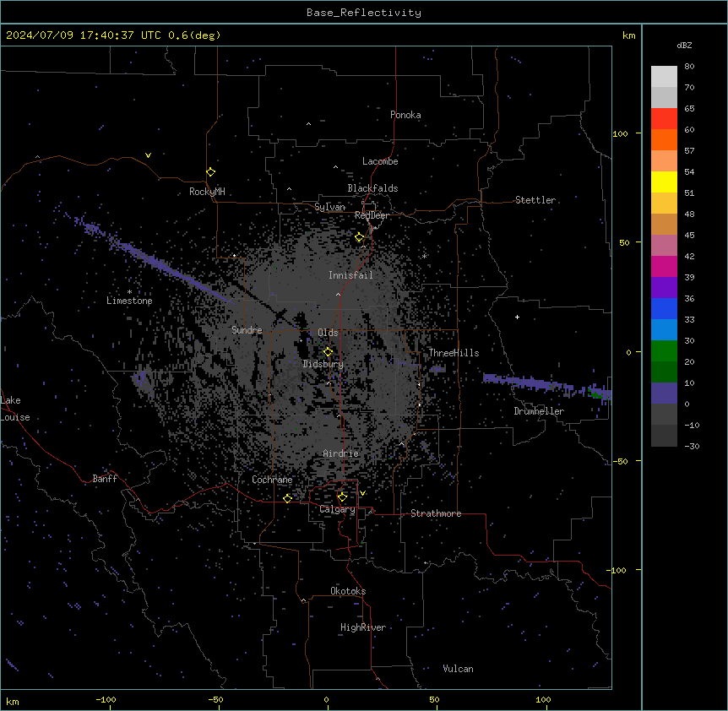This screenshot has width=728, height=711.
Task: Select the orange 57-60 dBZ legend swatch
Action: [x=664, y=139]
